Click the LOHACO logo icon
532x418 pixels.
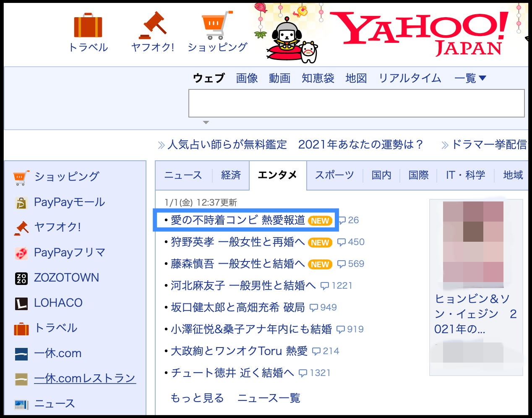(x=21, y=303)
